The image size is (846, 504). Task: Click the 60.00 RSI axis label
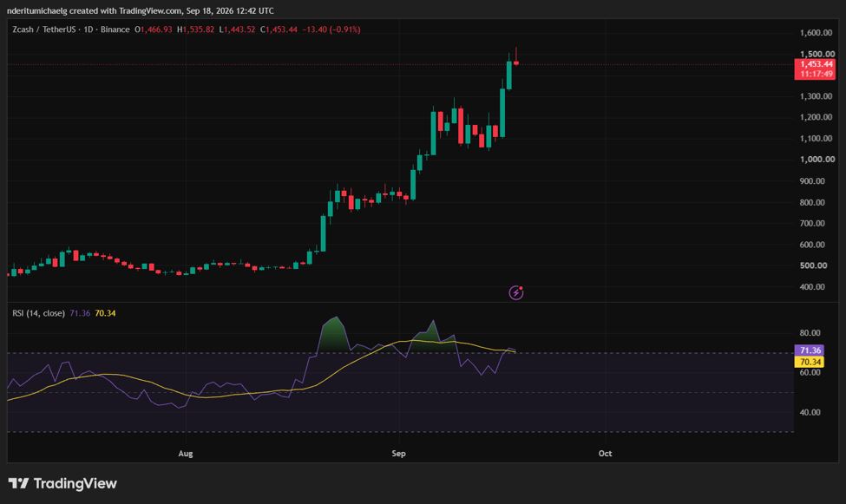[810, 372]
